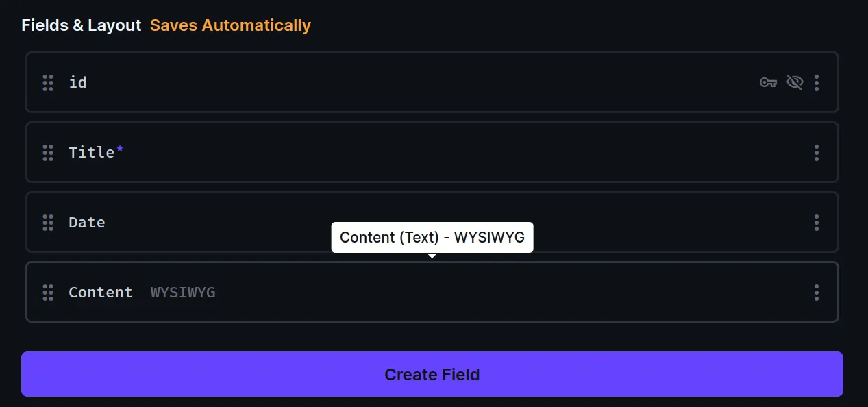Open the three-dot menu for Date field
Screen dimensions: 868x407
[x=816, y=223]
